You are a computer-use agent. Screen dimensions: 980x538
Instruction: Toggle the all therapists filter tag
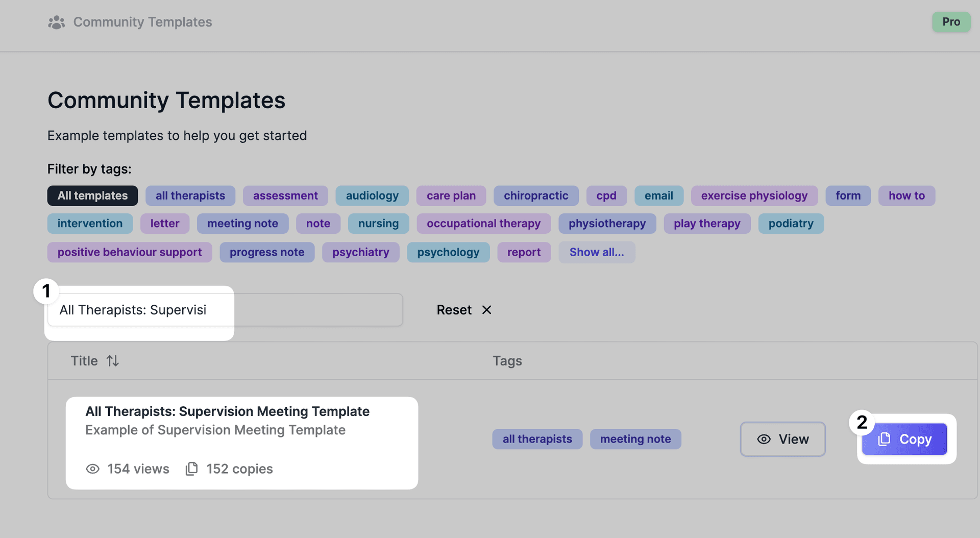pyautogui.click(x=190, y=195)
